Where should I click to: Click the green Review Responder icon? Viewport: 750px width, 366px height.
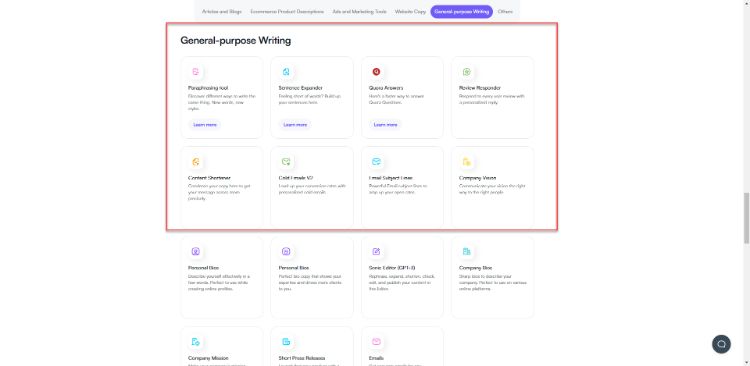coord(466,72)
